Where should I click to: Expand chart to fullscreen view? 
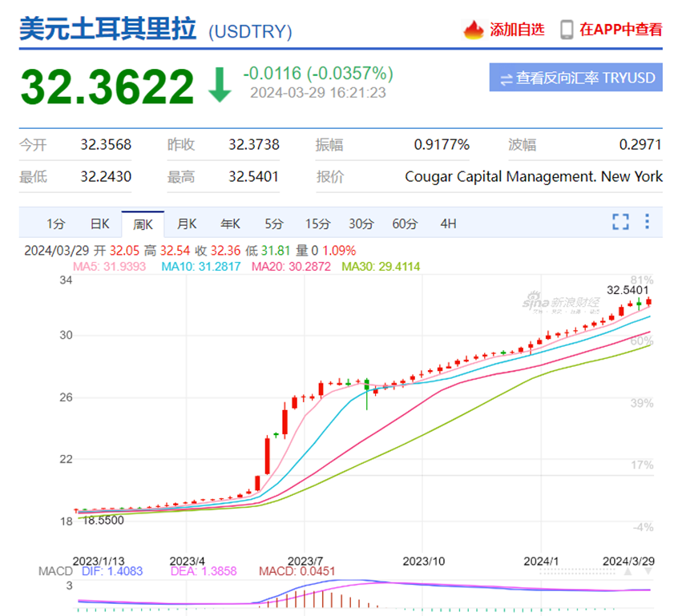(620, 222)
